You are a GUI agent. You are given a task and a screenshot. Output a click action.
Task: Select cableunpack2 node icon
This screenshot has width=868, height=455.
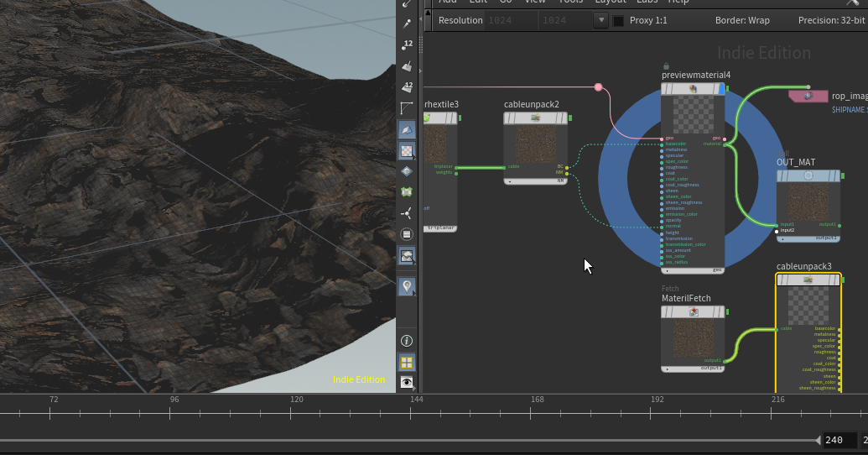click(x=535, y=118)
